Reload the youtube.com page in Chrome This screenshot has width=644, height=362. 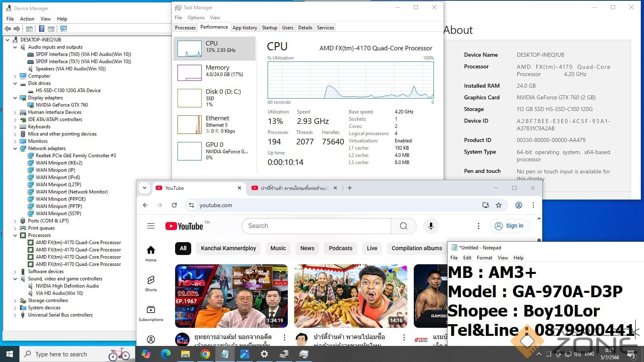click(174, 205)
